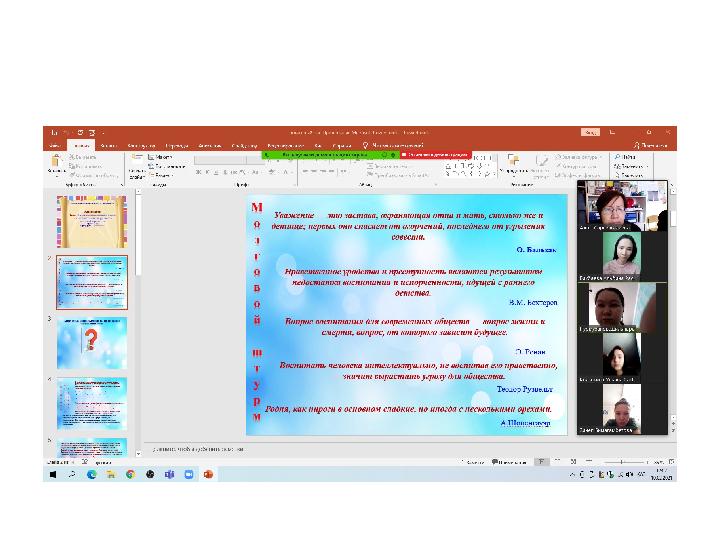Toggle Notes (Заметки) pane in status bar
The width and height of the screenshot is (720, 540).
pos(474,462)
